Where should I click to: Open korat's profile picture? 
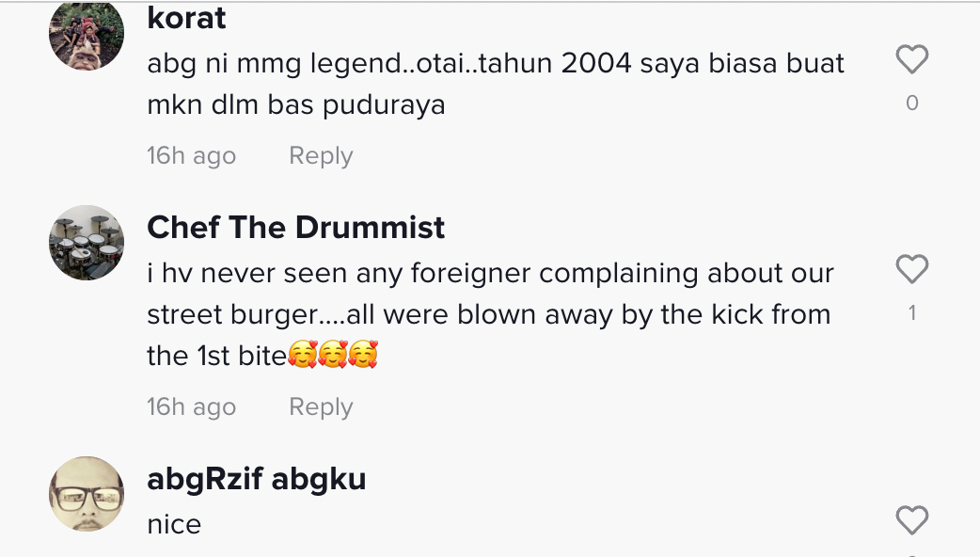coord(87,34)
